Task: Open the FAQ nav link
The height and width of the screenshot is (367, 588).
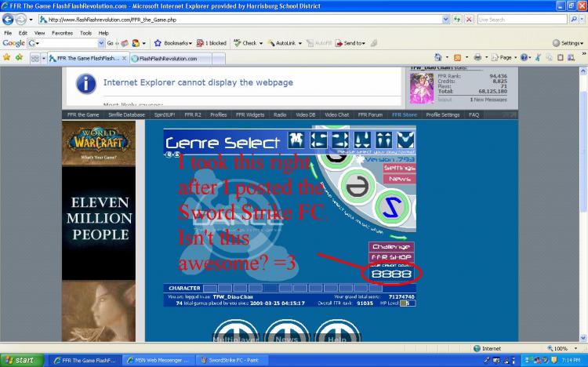Action: click(474, 114)
